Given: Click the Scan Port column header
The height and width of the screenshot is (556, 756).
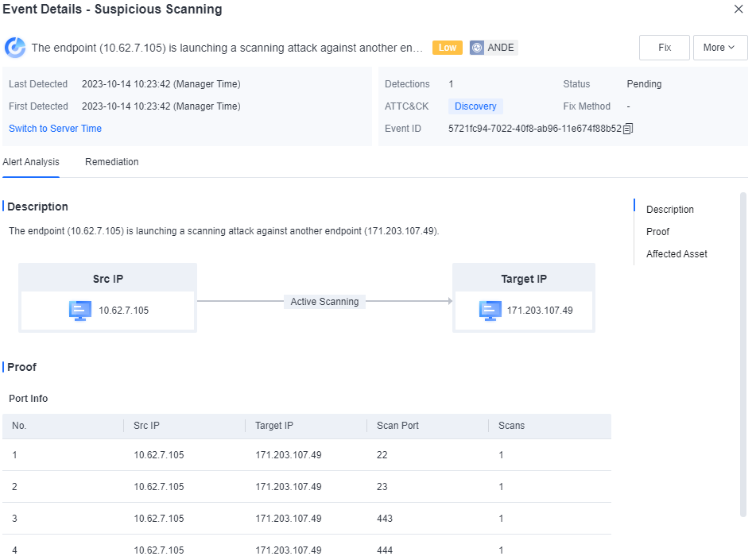Looking at the screenshot, I should (397, 426).
